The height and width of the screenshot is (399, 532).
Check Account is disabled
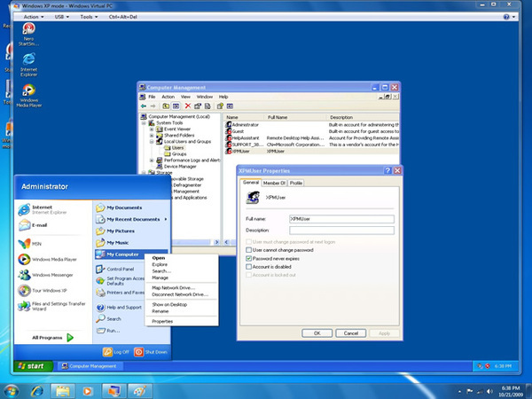(x=248, y=267)
